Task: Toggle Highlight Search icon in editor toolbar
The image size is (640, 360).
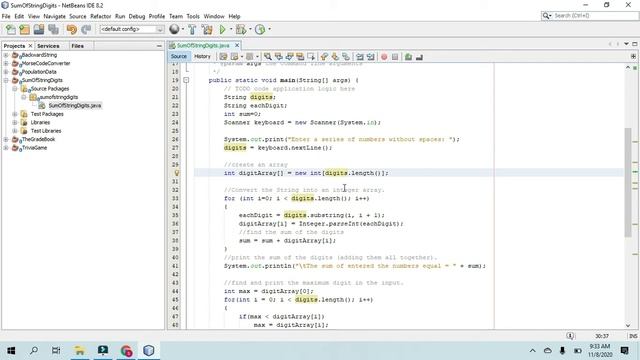Action: 300,57
